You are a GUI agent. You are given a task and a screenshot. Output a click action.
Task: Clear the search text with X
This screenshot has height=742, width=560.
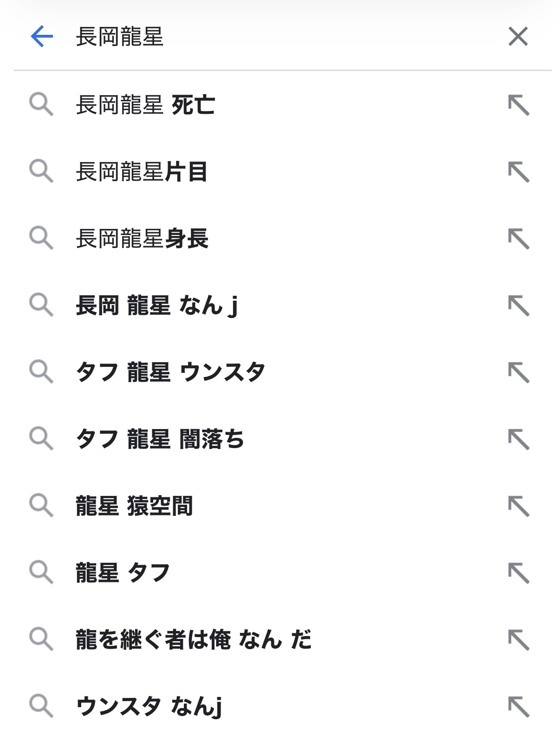tap(518, 37)
